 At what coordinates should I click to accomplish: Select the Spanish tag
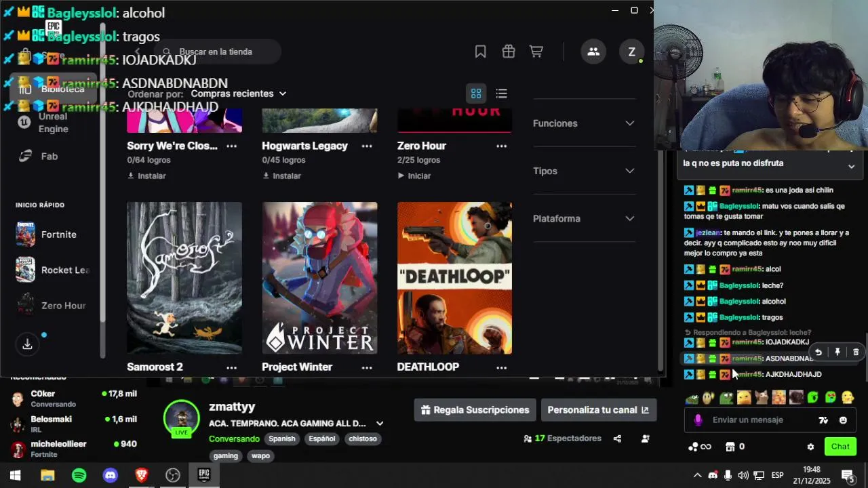pyautogui.click(x=282, y=439)
